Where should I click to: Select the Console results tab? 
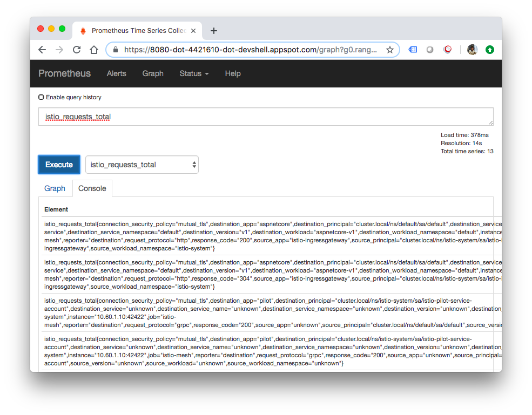click(x=92, y=188)
